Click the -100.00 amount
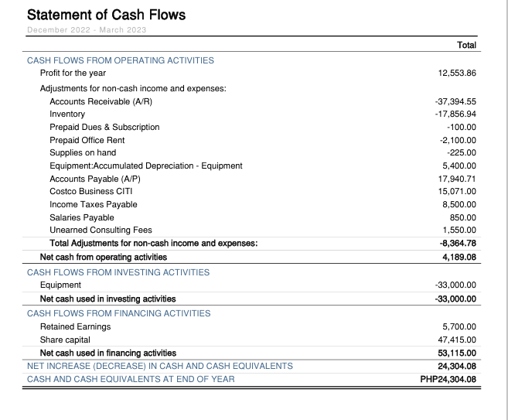This screenshot has height=420, width=508. pos(462,127)
